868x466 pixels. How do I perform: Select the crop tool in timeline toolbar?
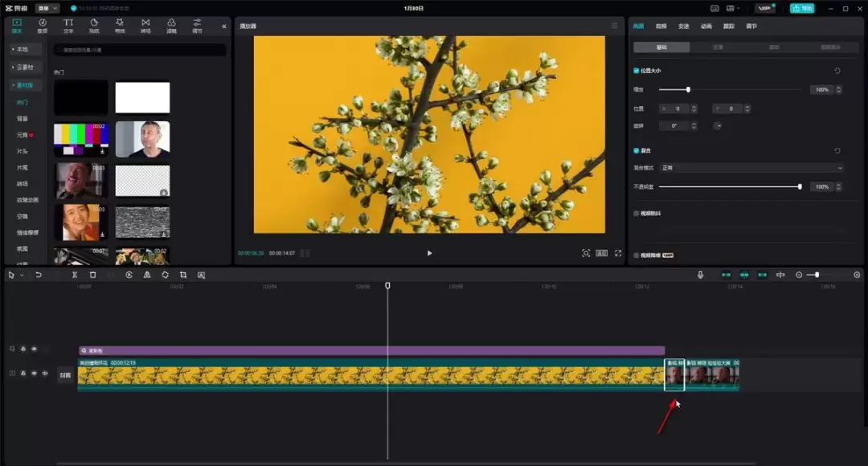click(183, 275)
